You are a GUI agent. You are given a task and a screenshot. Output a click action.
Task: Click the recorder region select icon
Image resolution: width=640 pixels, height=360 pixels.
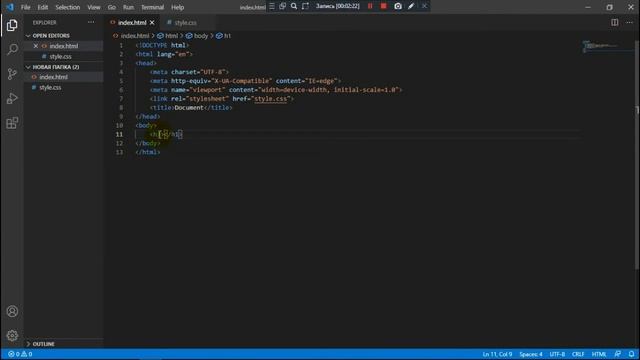pos(305,6)
